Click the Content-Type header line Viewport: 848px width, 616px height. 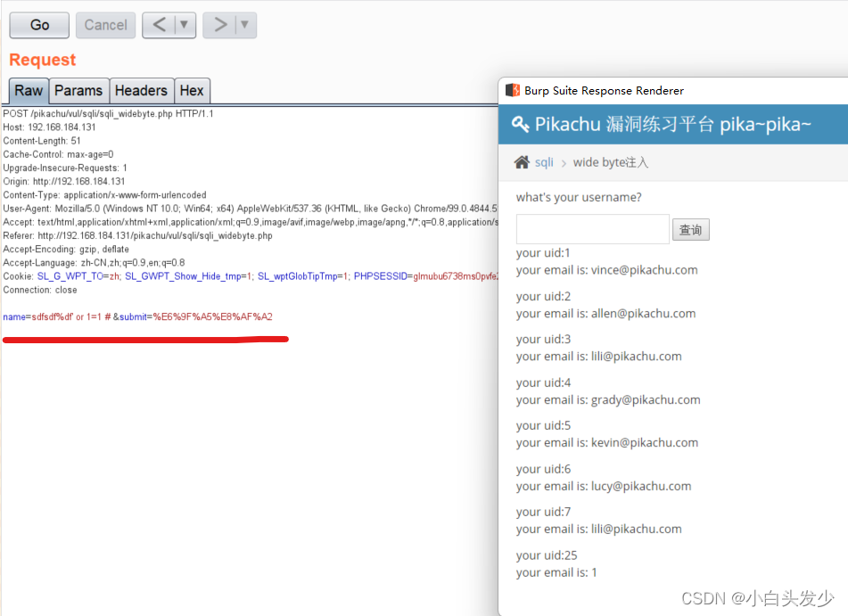(105, 194)
